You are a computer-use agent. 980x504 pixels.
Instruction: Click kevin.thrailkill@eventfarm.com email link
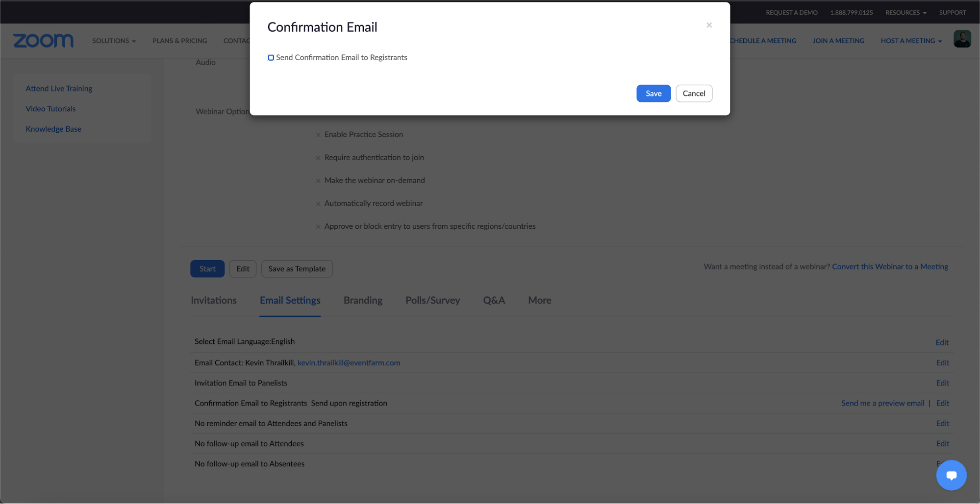tap(349, 363)
